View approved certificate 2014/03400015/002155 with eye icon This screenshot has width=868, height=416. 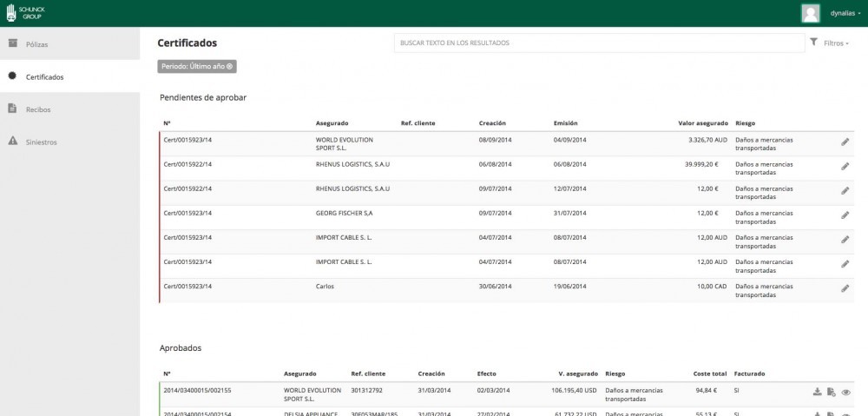click(846, 392)
